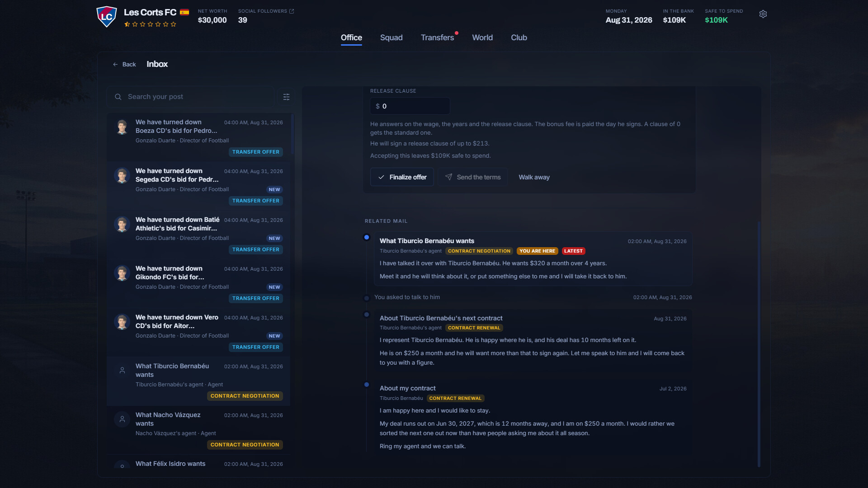The width and height of the screenshot is (868, 488).
Task: Click the Back arrow icon
Action: pos(115,65)
